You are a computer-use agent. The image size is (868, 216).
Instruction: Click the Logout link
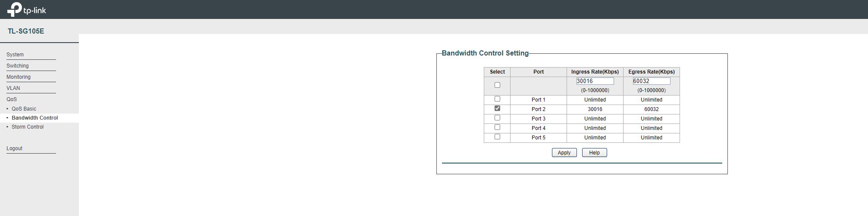pos(14,148)
